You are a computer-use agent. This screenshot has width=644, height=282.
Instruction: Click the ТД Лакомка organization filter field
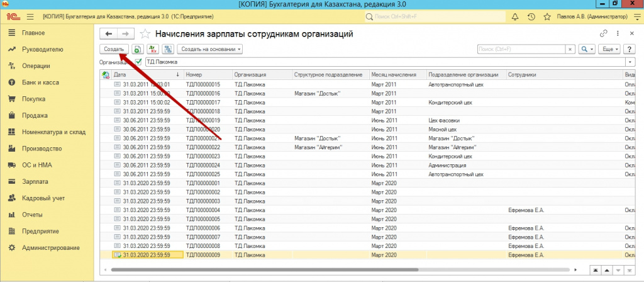click(x=386, y=62)
